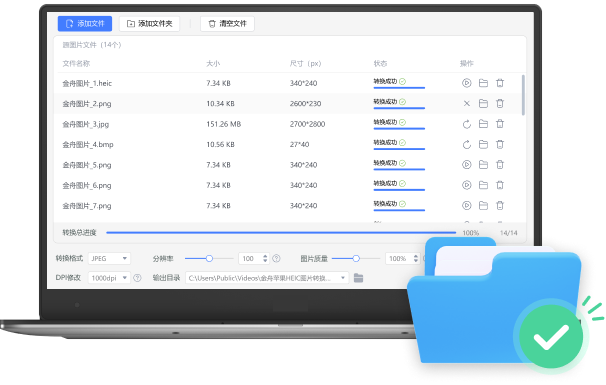Viewport: 606px width, 385px height.
Task: Open the DPI修改 1000dpi dropdown
Action: [x=109, y=278]
